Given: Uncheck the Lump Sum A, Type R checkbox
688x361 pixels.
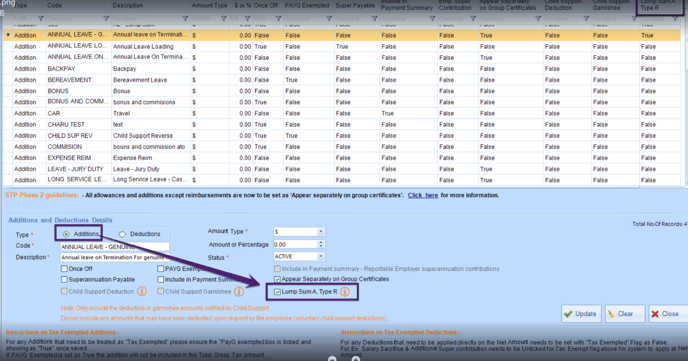Looking at the screenshot, I should [277, 292].
